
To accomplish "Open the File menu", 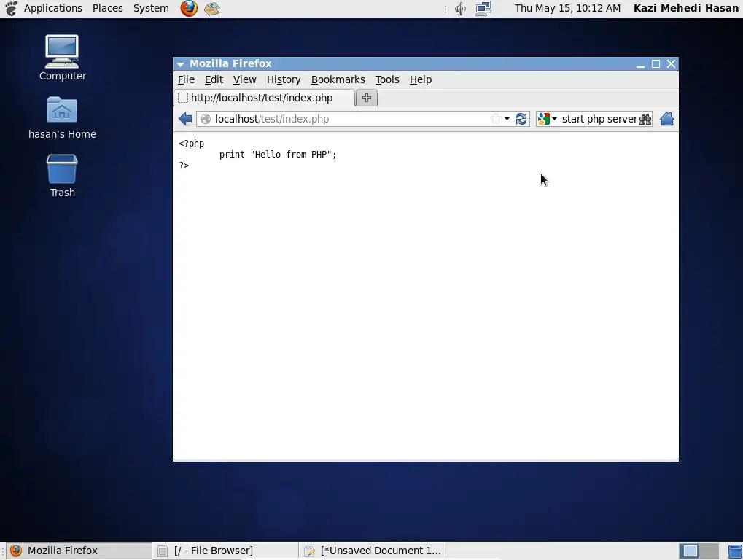I will pos(186,79).
